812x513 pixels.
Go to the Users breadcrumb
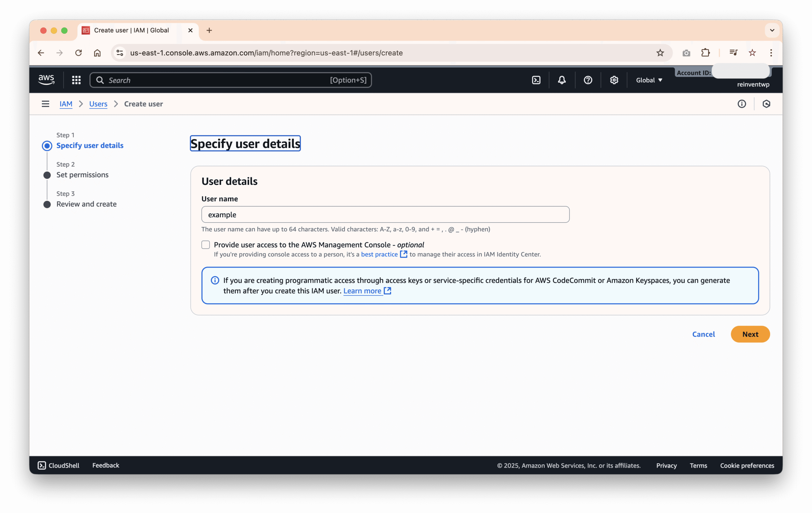coord(98,104)
